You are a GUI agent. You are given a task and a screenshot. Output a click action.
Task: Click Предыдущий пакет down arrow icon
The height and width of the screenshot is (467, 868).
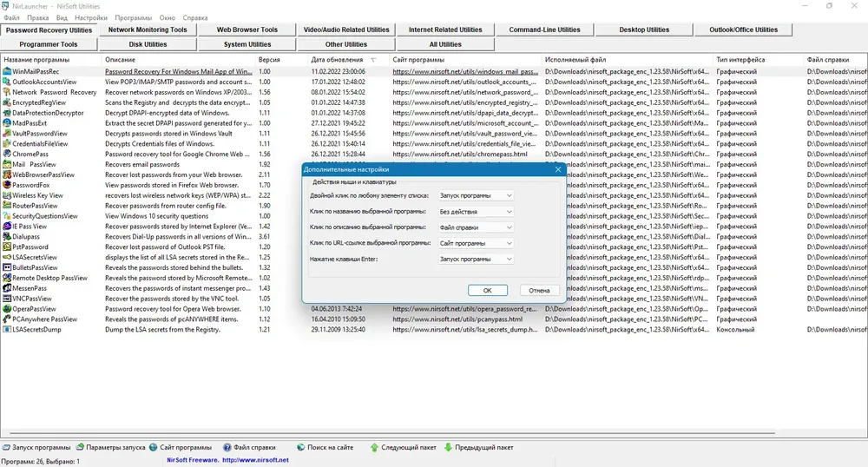click(x=449, y=447)
